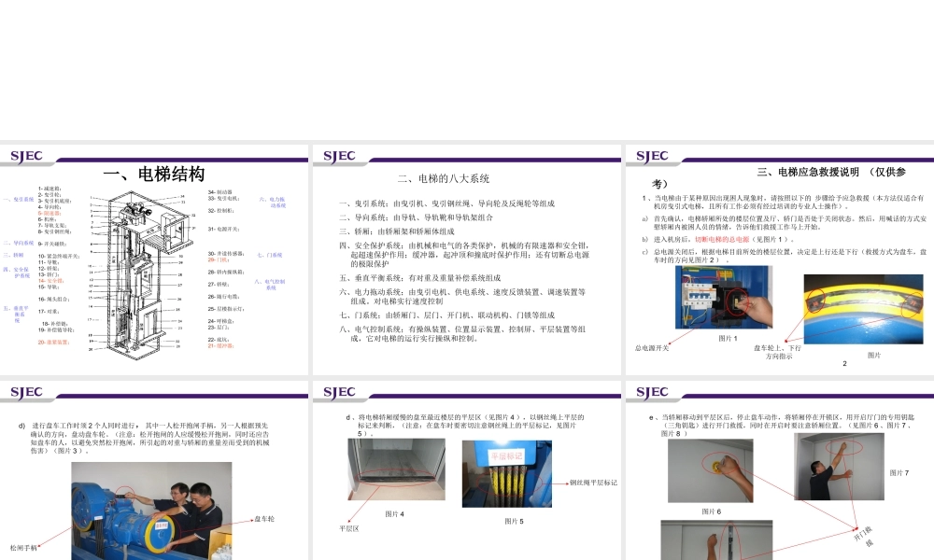Select the line starting 二、导向系统
Viewport: 934px width, 560px height.
(x=417, y=217)
